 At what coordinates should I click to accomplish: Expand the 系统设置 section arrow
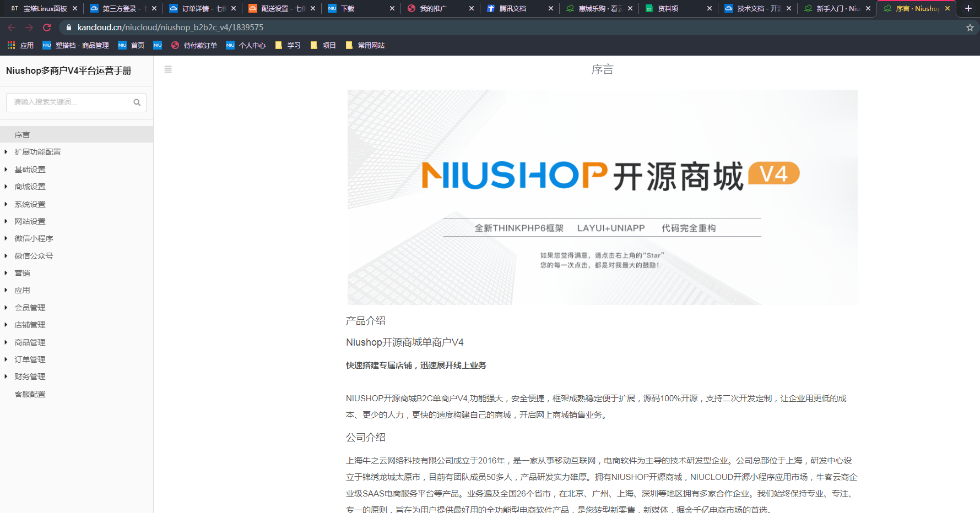(6, 204)
